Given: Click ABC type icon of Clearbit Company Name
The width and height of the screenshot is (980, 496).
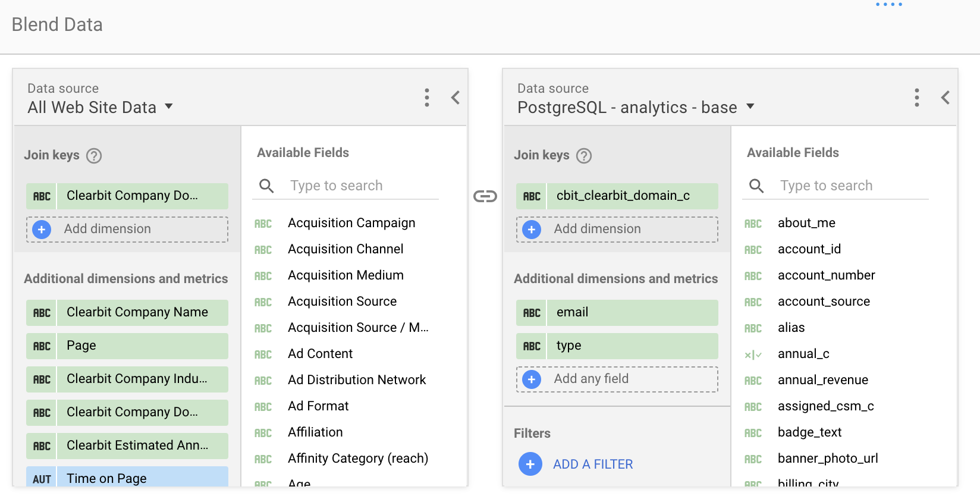Looking at the screenshot, I should (x=42, y=313).
